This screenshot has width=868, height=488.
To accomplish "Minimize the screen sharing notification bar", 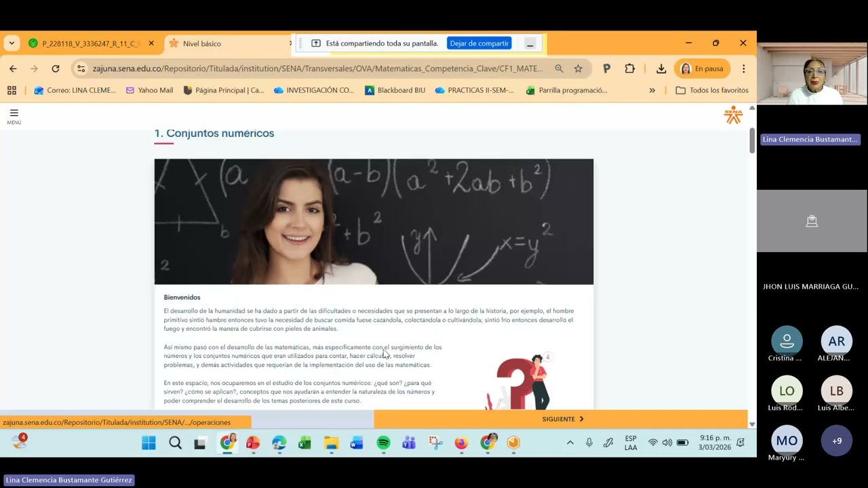I will click(530, 43).
